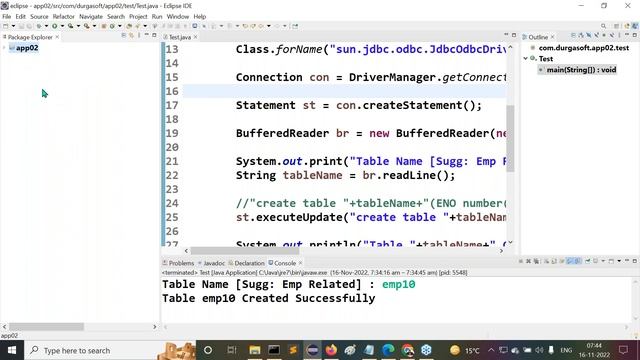The width and height of the screenshot is (640, 360).
Task: Toggle Show Console on standard output change
Action: click(x=570, y=261)
